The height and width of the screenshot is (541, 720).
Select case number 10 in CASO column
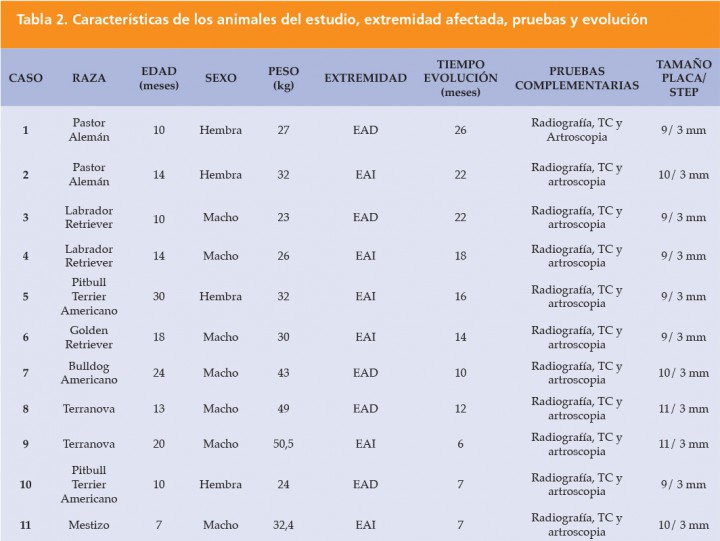pos(26,485)
